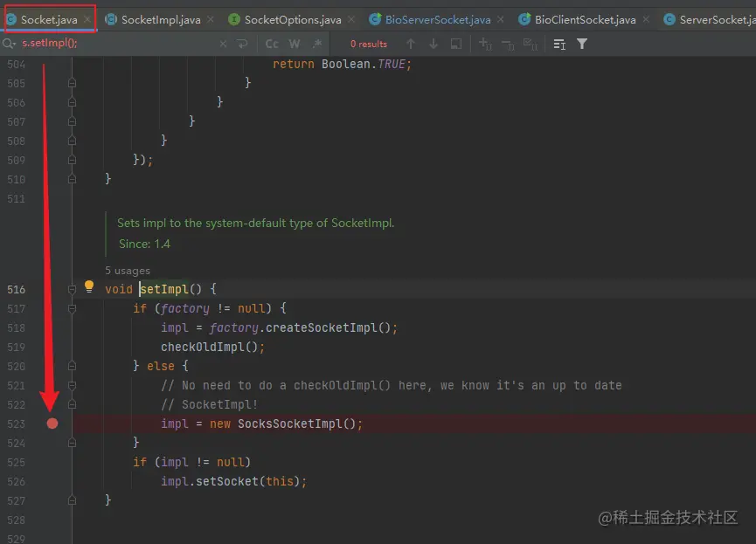Go to next search occurrence

(433, 44)
